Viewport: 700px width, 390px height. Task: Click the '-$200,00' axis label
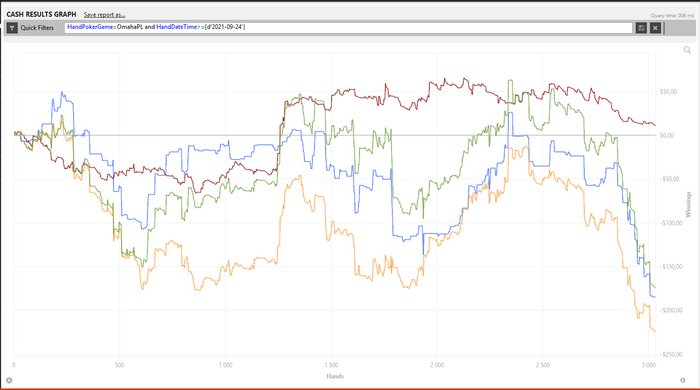click(671, 310)
